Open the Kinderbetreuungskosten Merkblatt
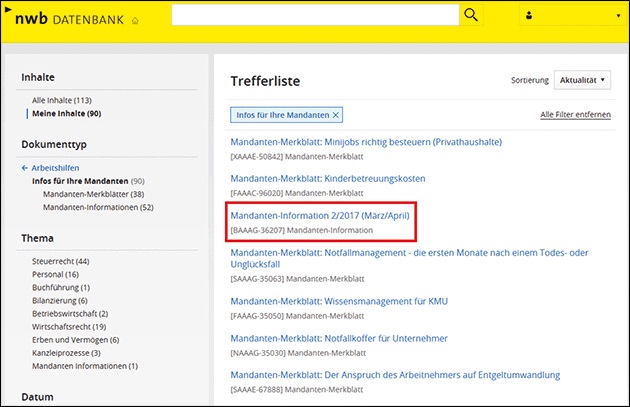The image size is (630, 407). [328, 178]
